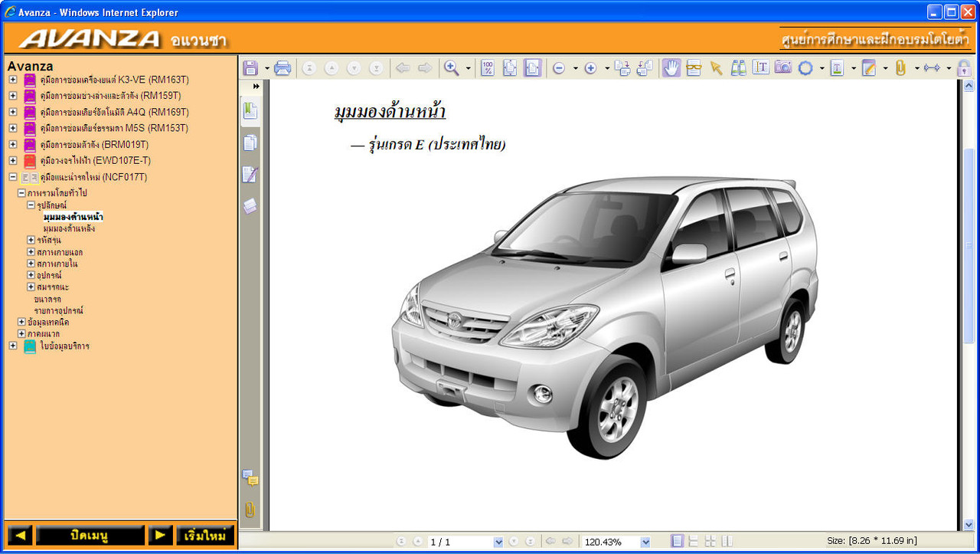Click the padlock security icon

coord(964,68)
